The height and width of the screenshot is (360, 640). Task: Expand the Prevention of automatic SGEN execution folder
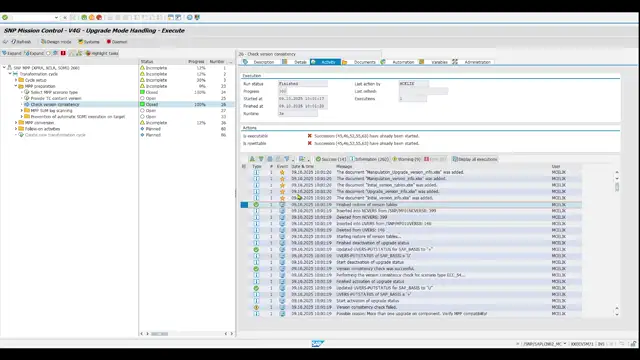[x=22, y=116]
